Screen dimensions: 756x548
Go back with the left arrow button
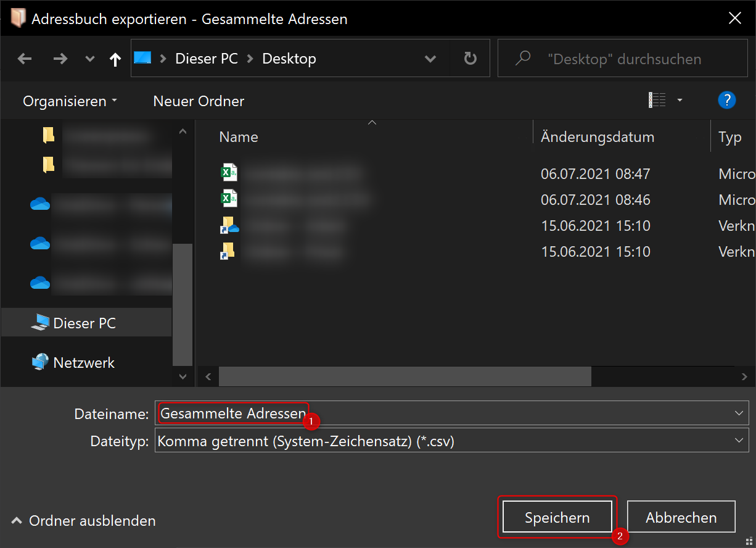tap(25, 59)
